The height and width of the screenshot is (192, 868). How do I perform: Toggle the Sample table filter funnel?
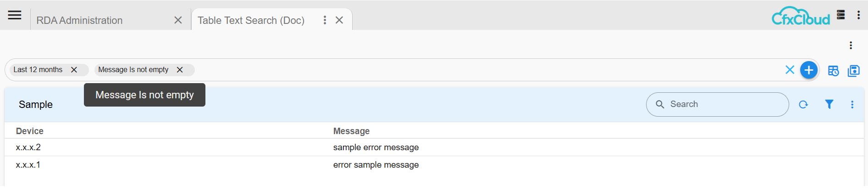click(x=829, y=104)
